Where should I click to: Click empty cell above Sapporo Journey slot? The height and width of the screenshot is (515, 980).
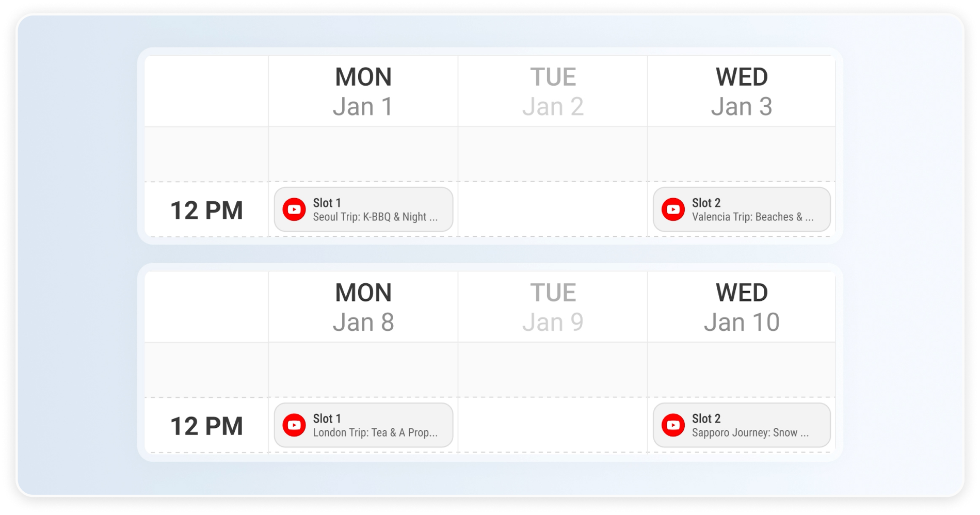tap(742, 370)
